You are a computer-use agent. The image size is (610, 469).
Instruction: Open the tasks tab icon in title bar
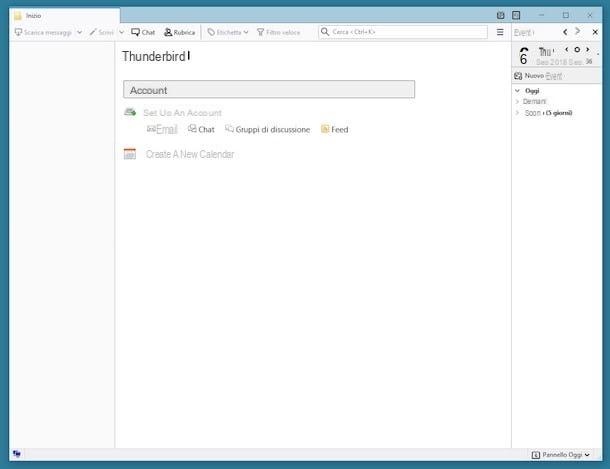(x=516, y=16)
